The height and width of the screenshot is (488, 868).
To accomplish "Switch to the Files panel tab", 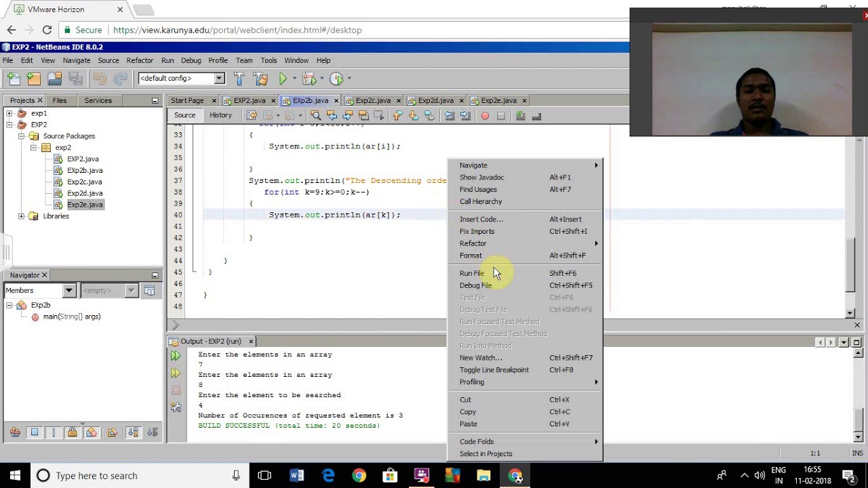I will click(x=60, y=100).
